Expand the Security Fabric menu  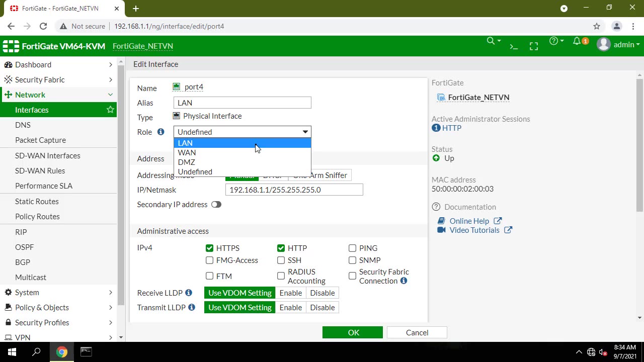pyautogui.click(x=58, y=79)
